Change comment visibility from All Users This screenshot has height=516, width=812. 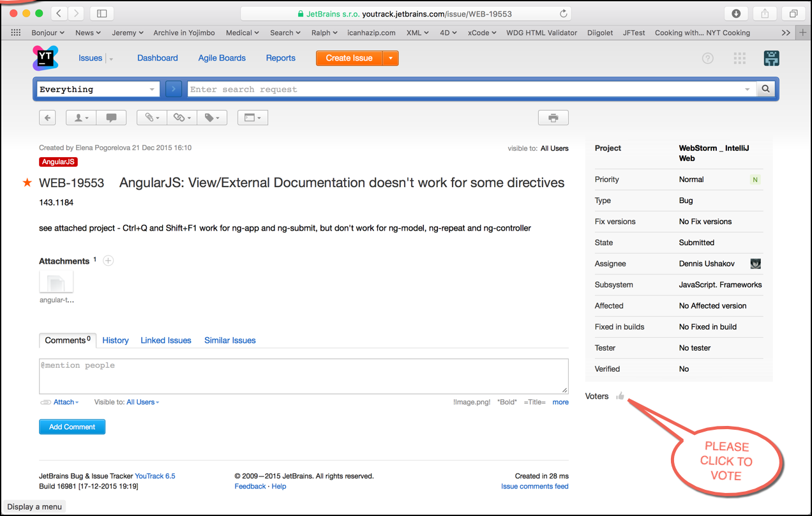(x=143, y=402)
